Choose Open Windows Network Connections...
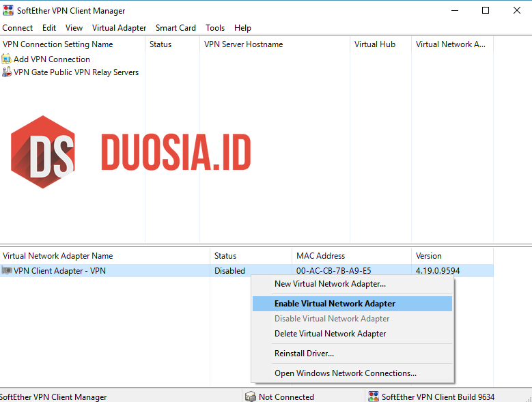532x402 pixels. [x=352, y=373]
